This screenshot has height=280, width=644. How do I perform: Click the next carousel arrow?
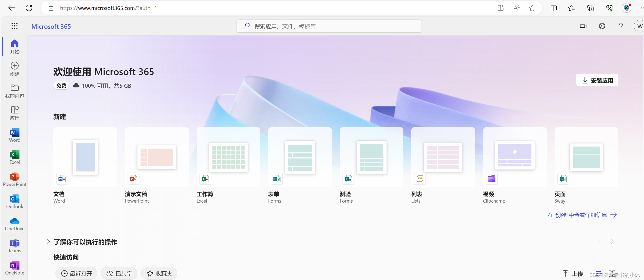click(612, 242)
